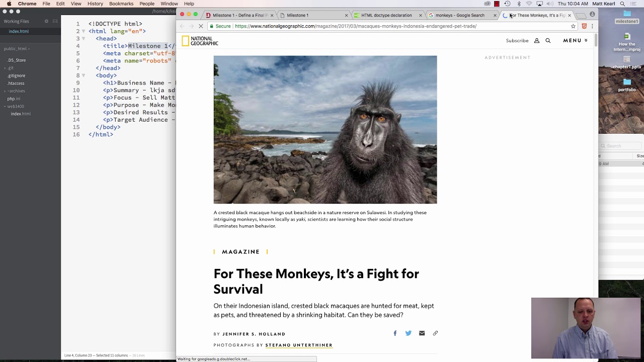
Task: Fold the html tag on line 2
Action: tap(84, 31)
